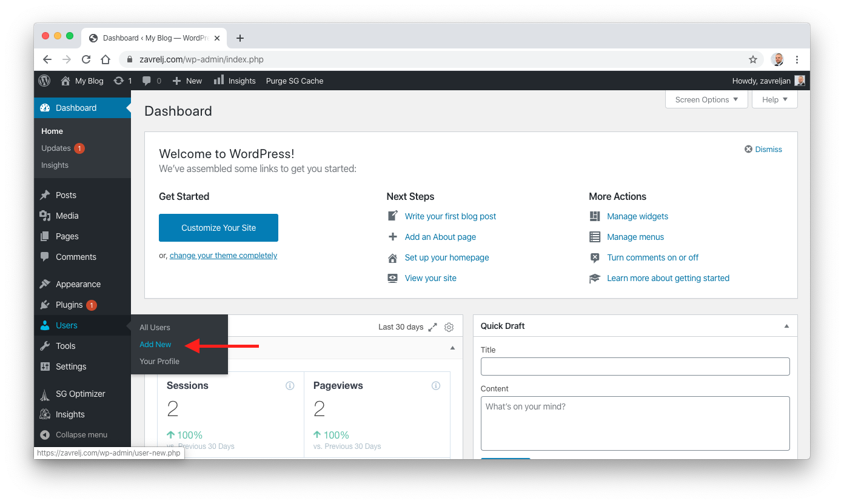Viewport: 844px width, 504px height.
Task: Click Purge SG Cache in the admin bar
Action: tap(295, 81)
